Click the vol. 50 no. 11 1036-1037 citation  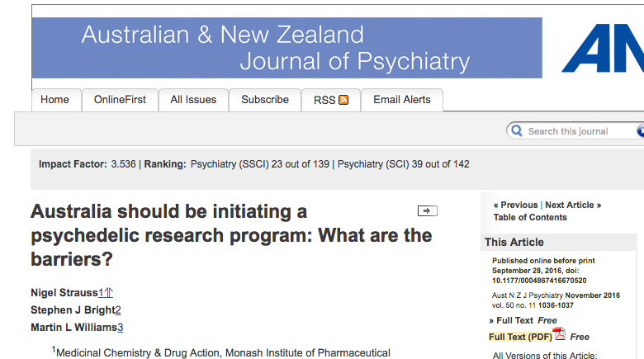tap(533, 305)
